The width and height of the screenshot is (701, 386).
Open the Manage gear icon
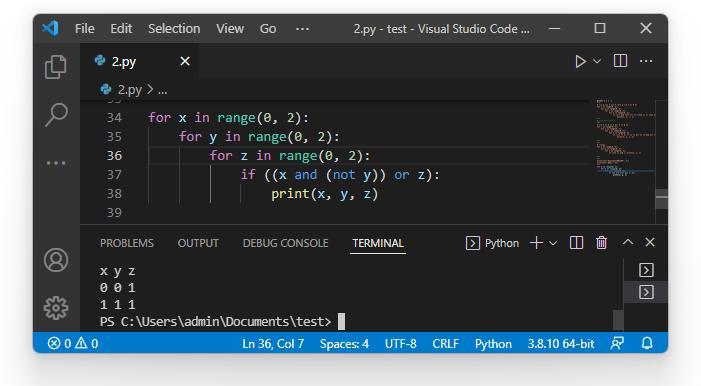coord(56,308)
